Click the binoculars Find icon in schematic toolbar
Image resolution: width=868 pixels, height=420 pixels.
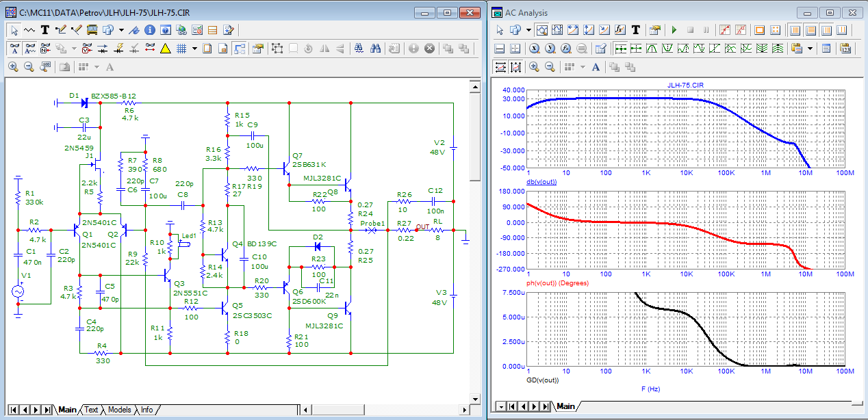[x=375, y=49]
